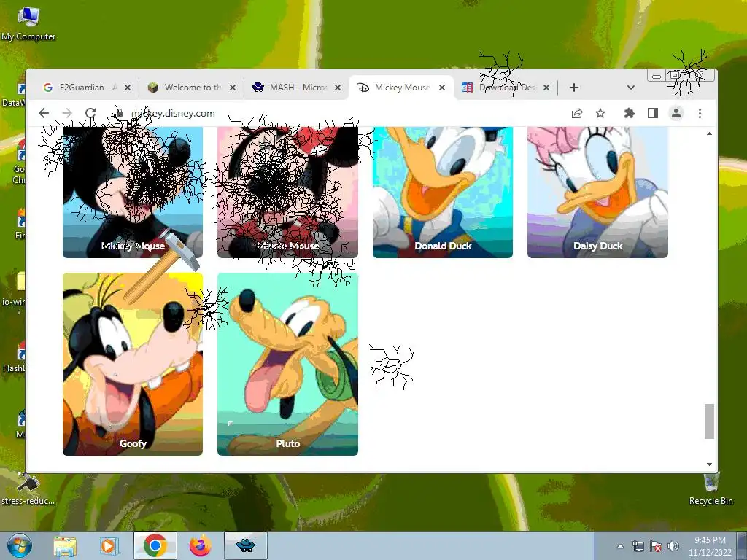This screenshot has width=747, height=560.
Task: Click the forward navigation arrow
Action: coord(67,113)
